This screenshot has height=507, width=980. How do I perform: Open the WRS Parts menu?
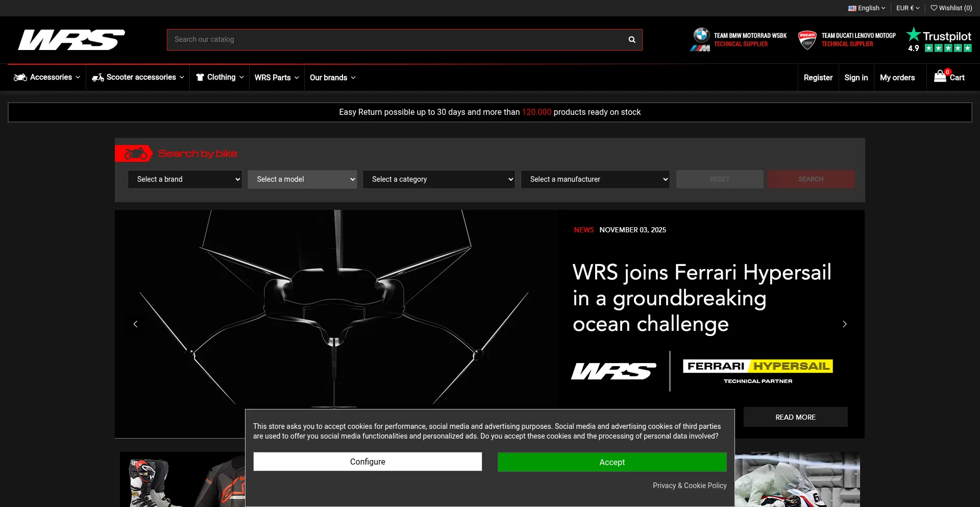click(x=277, y=78)
